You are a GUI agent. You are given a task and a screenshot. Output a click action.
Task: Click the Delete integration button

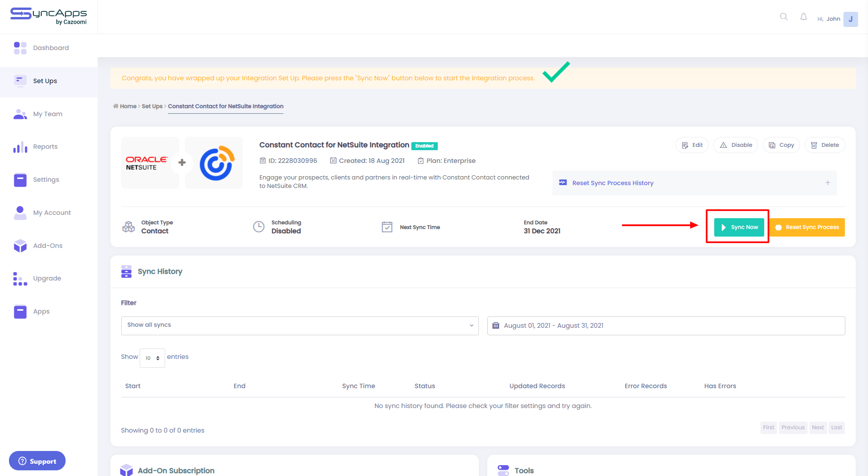pos(825,145)
